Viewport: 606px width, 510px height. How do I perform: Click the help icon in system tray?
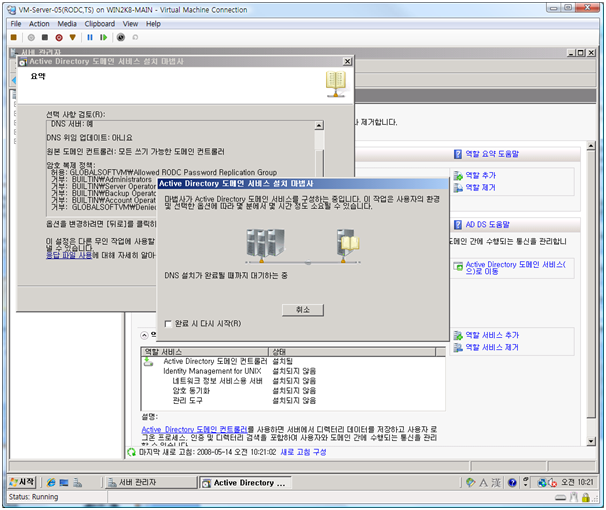[x=512, y=483]
